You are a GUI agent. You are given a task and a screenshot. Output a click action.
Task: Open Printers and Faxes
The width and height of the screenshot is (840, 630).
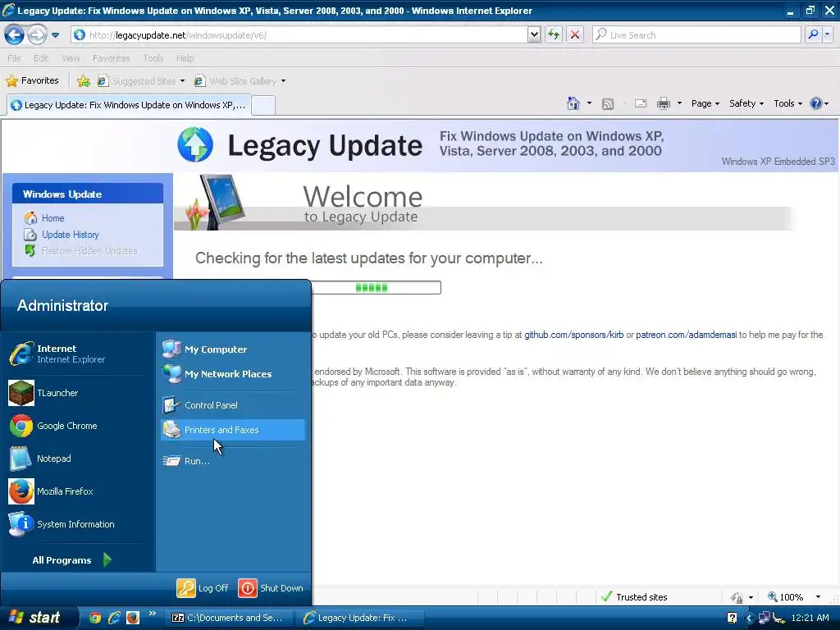coord(232,430)
